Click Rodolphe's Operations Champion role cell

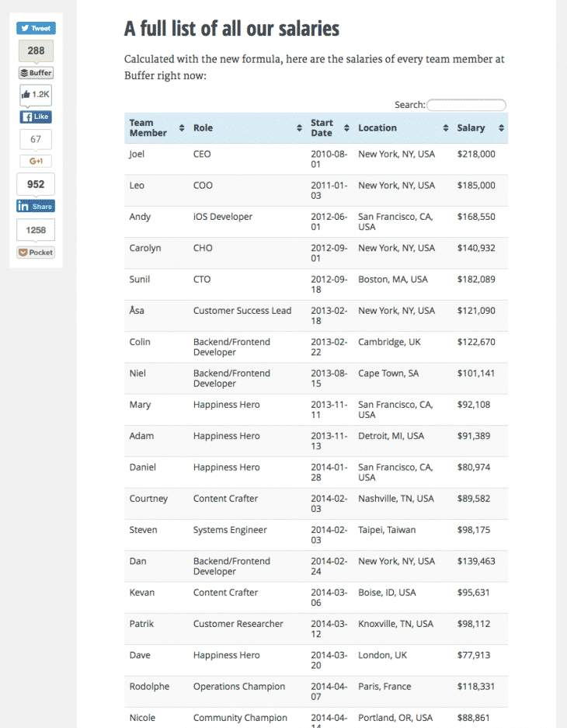239,687
